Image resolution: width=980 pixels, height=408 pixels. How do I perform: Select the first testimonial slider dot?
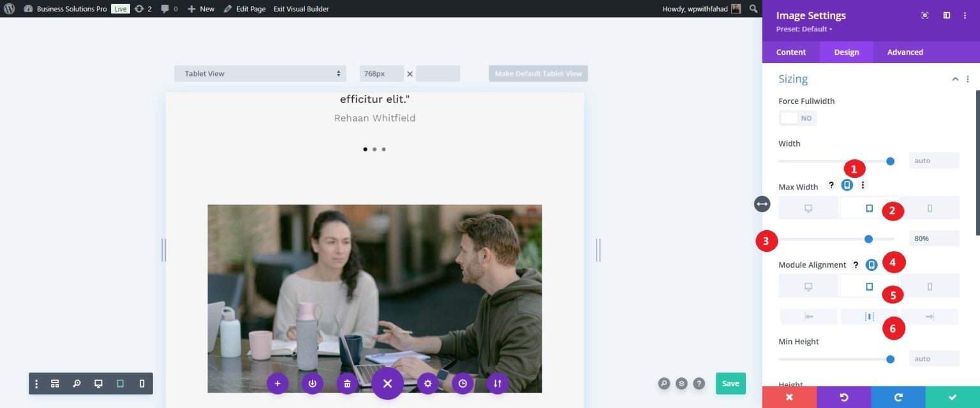point(365,149)
